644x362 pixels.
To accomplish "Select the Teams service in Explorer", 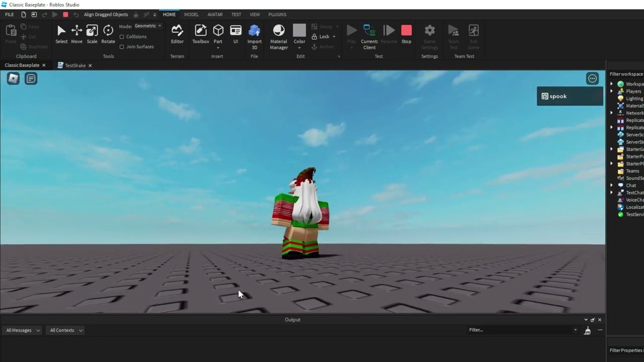I will (628, 171).
